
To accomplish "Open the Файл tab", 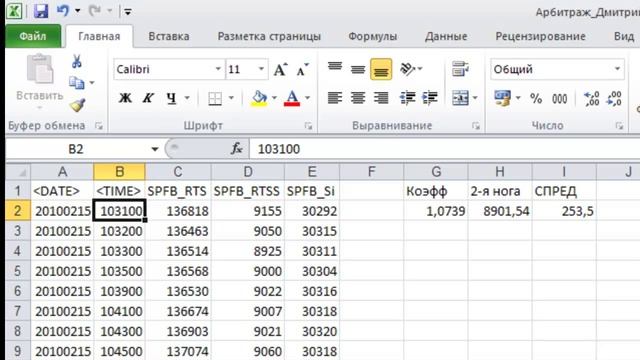I will pyautogui.click(x=33, y=36).
